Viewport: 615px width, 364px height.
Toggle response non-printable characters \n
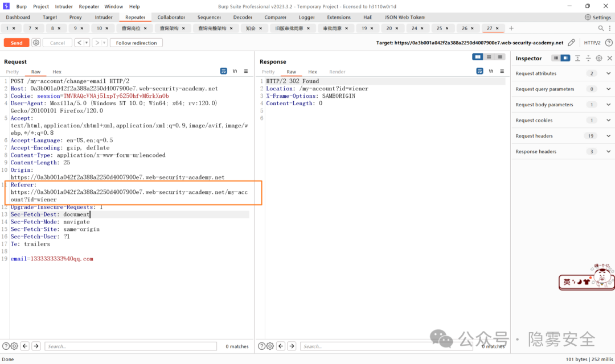coord(491,71)
